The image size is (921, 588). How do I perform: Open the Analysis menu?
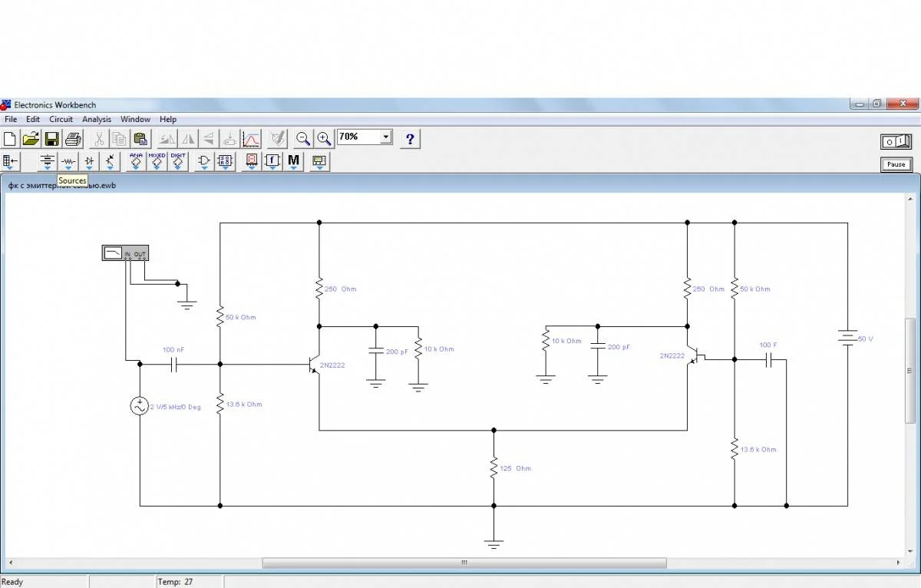[x=97, y=119]
